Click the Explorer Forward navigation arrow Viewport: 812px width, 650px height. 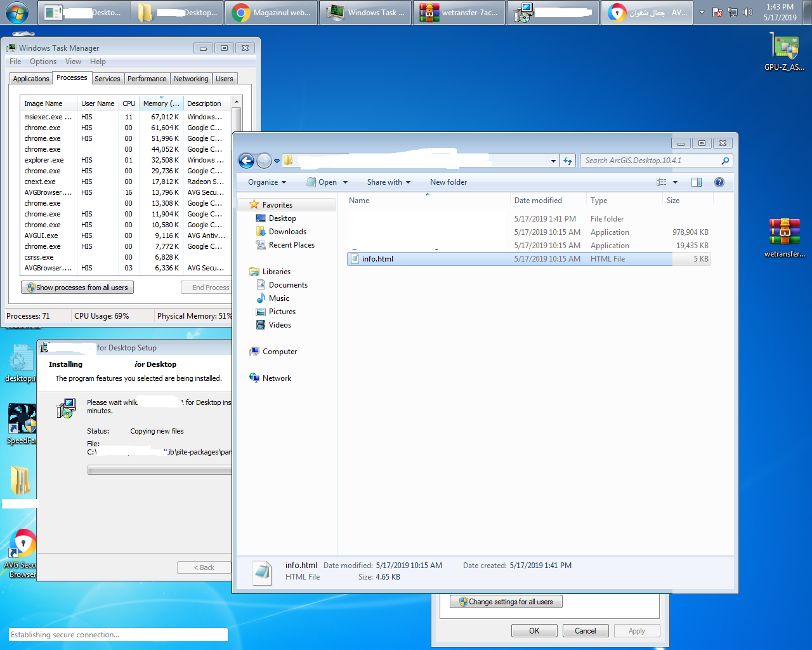(264, 161)
